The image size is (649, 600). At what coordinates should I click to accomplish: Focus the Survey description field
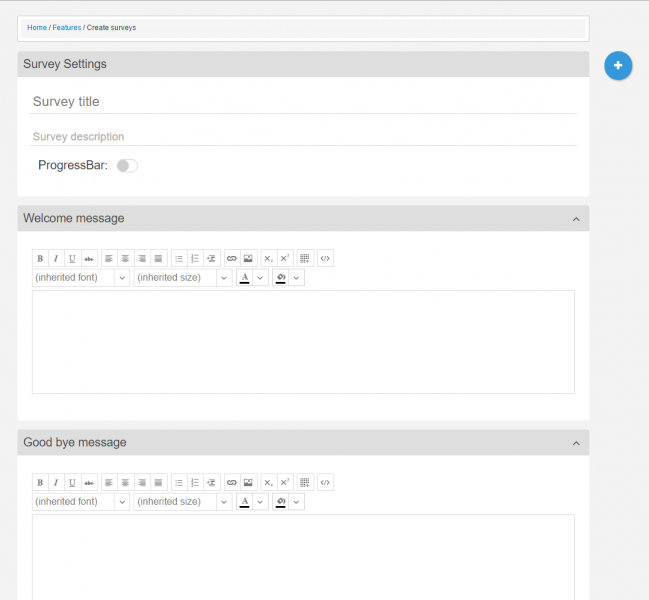(x=303, y=137)
